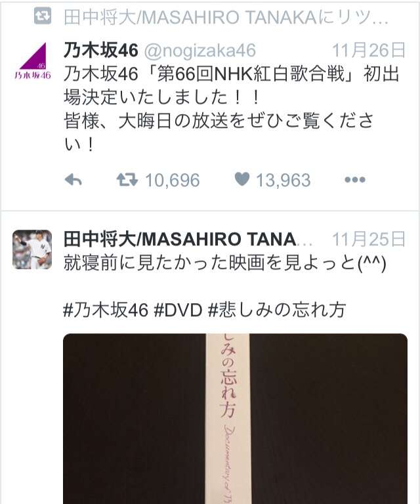Open the Nogizaka46 purple logo avatar
Screen dimensions: 420x504
pyautogui.click(x=32, y=61)
